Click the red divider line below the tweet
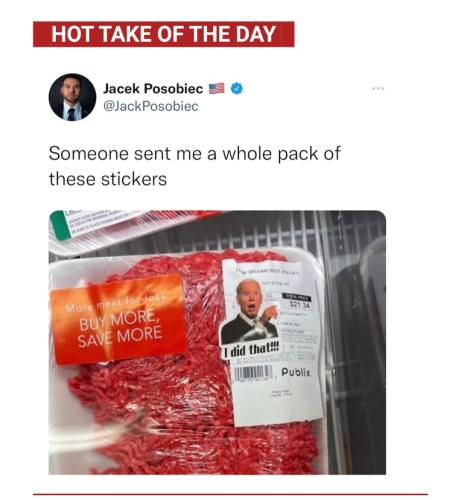Viewport: 461px width, 500px height. tap(230, 495)
